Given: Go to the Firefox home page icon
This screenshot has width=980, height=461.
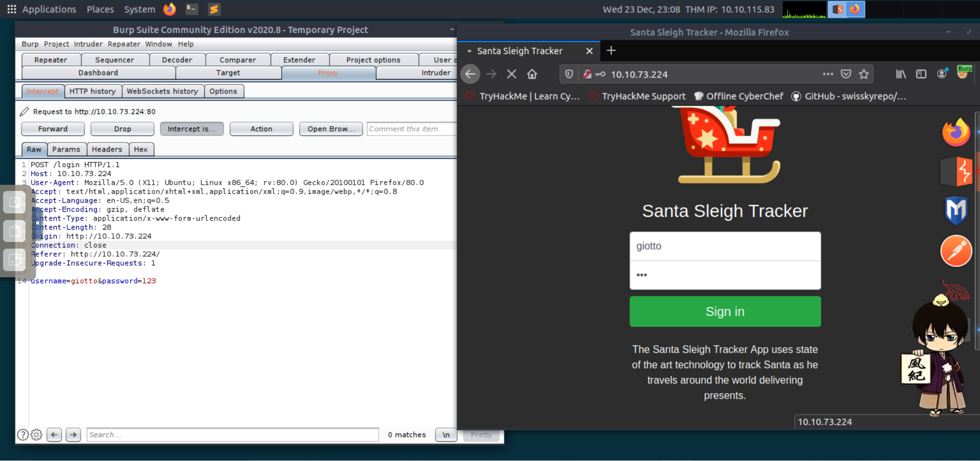Looking at the screenshot, I should pos(532,75).
